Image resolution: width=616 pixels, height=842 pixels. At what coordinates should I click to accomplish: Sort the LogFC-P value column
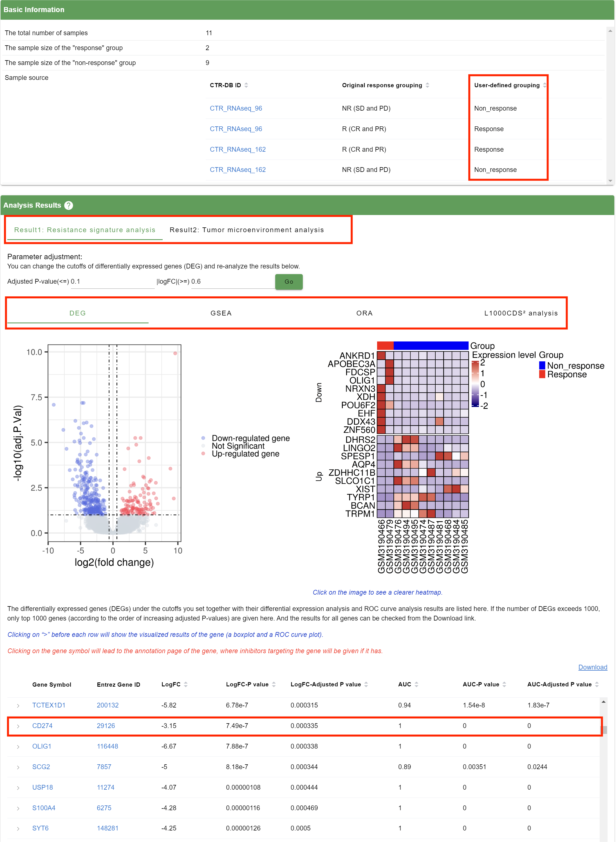coord(274,684)
